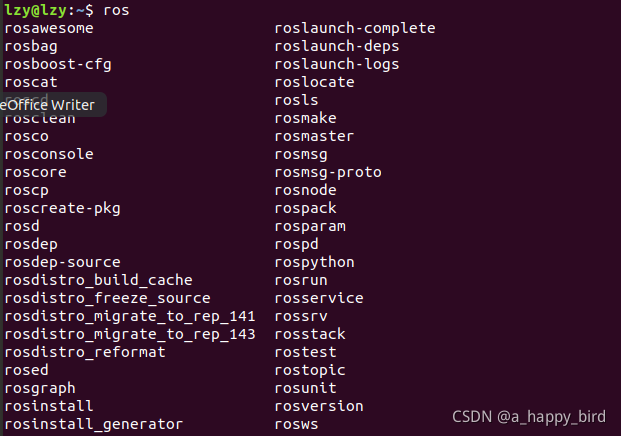Select the rosparam entry
Screen dimensions: 621x436
point(310,226)
